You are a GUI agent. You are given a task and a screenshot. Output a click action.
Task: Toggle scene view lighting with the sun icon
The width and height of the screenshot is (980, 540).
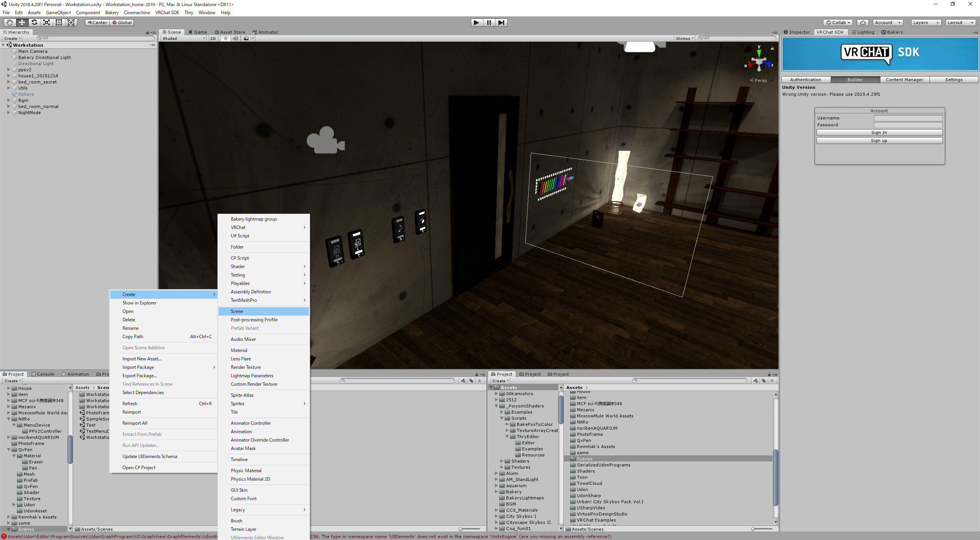coord(225,38)
